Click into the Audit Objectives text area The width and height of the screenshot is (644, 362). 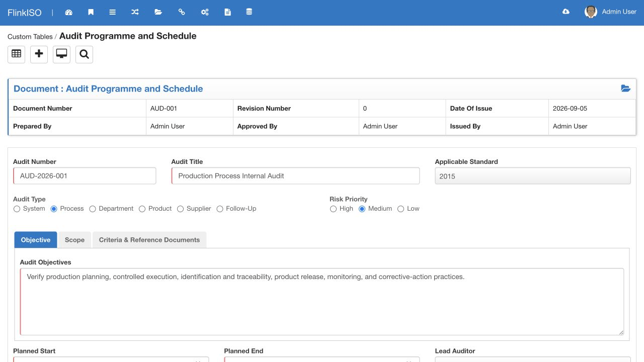(322, 302)
